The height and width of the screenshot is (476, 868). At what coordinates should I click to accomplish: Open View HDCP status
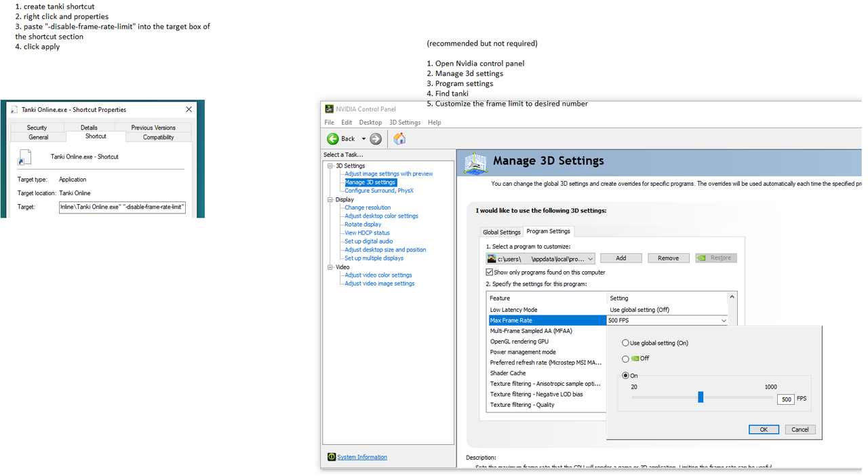(367, 233)
